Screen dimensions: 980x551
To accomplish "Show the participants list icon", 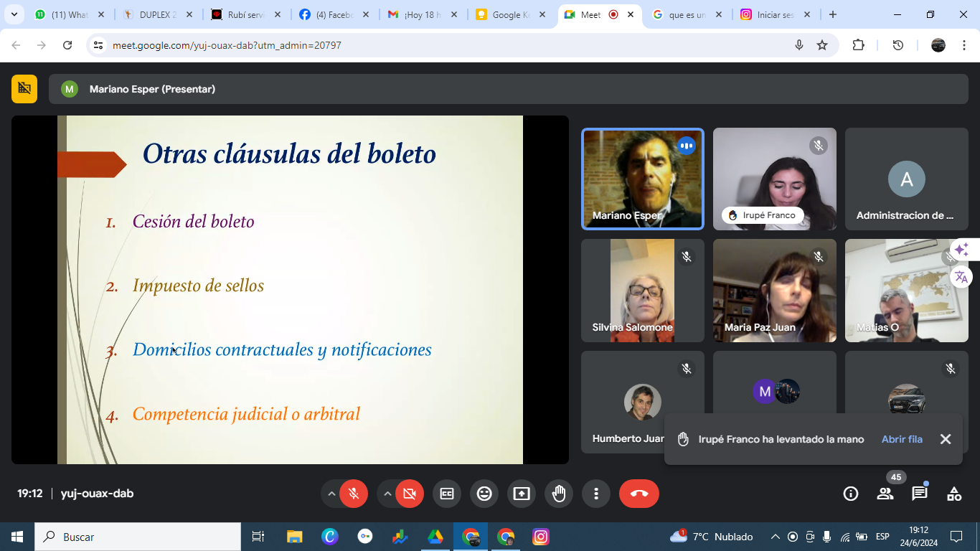I will coord(885,494).
